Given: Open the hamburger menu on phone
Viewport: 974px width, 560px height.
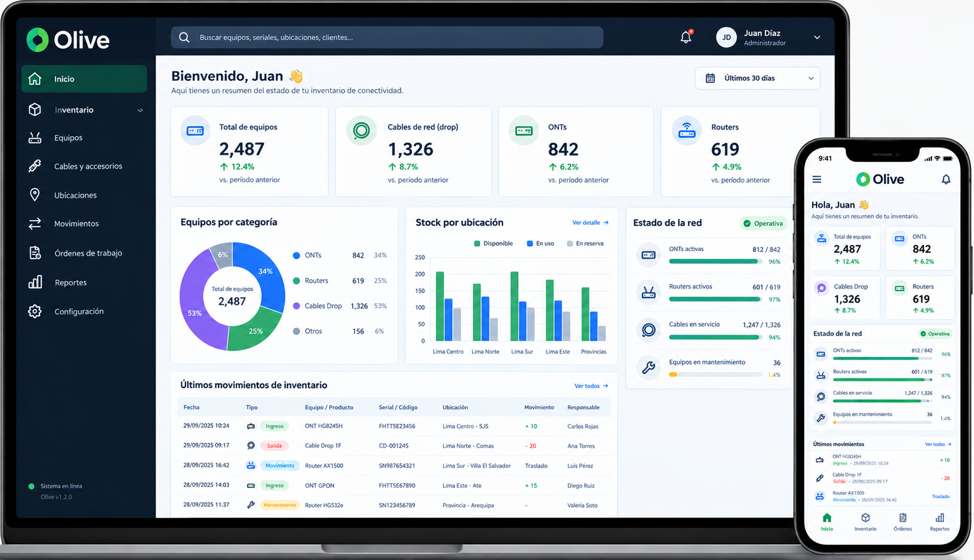Looking at the screenshot, I should tap(817, 180).
